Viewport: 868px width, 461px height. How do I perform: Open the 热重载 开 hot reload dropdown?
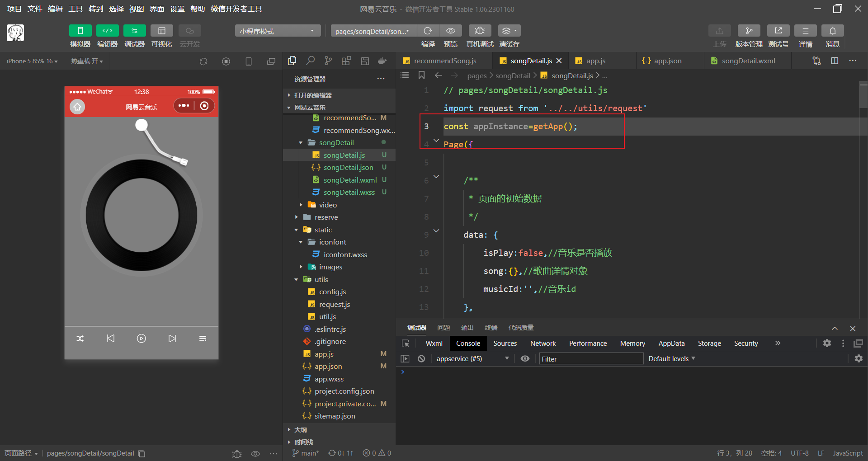[x=87, y=61]
